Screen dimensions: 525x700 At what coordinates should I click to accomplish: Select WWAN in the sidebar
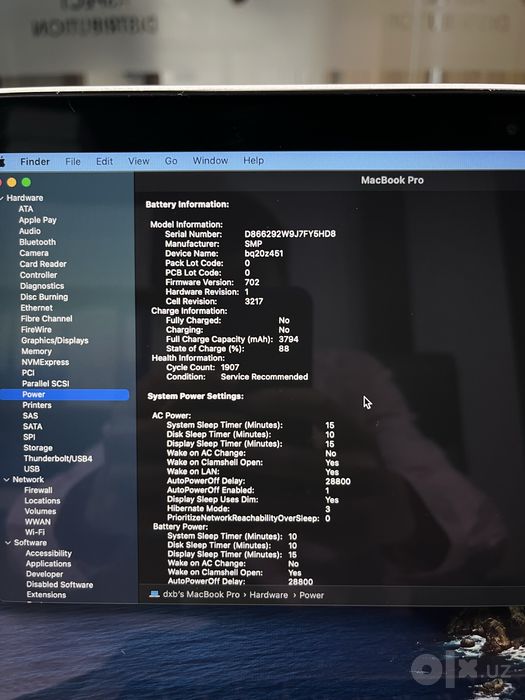[x=38, y=522]
